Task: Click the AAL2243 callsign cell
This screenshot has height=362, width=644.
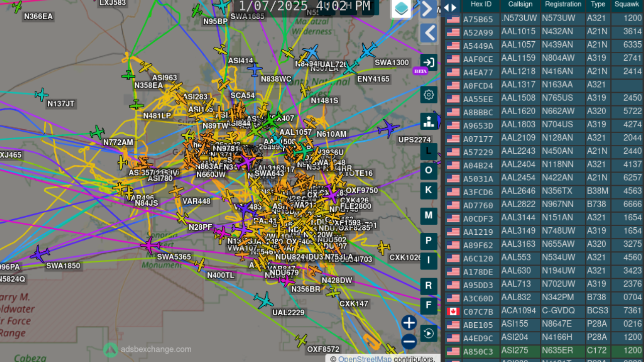Action: 520,151
